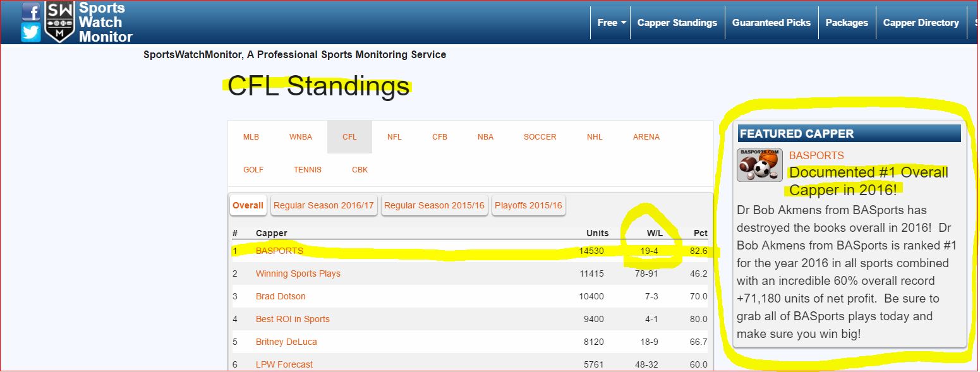Switch to the NBA standings tab
Viewport: 980px width, 372px height.
tap(486, 137)
